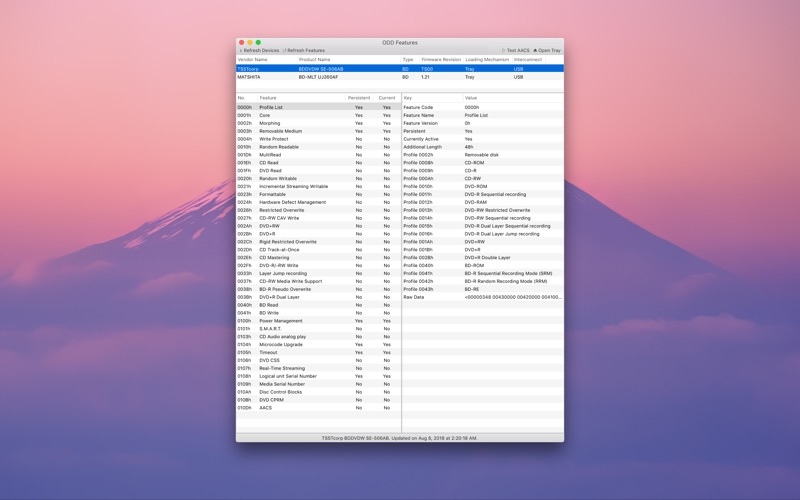The width and height of the screenshot is (800, 500).
Task: Select the Incremental Streaming Writable row
Action: 318,186
